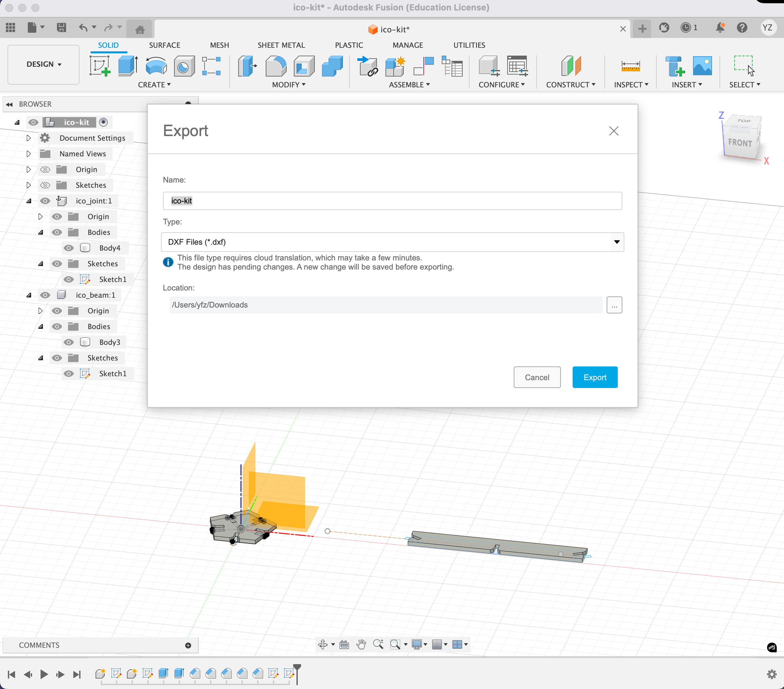Open the timeline settings gear

[771, 674]
